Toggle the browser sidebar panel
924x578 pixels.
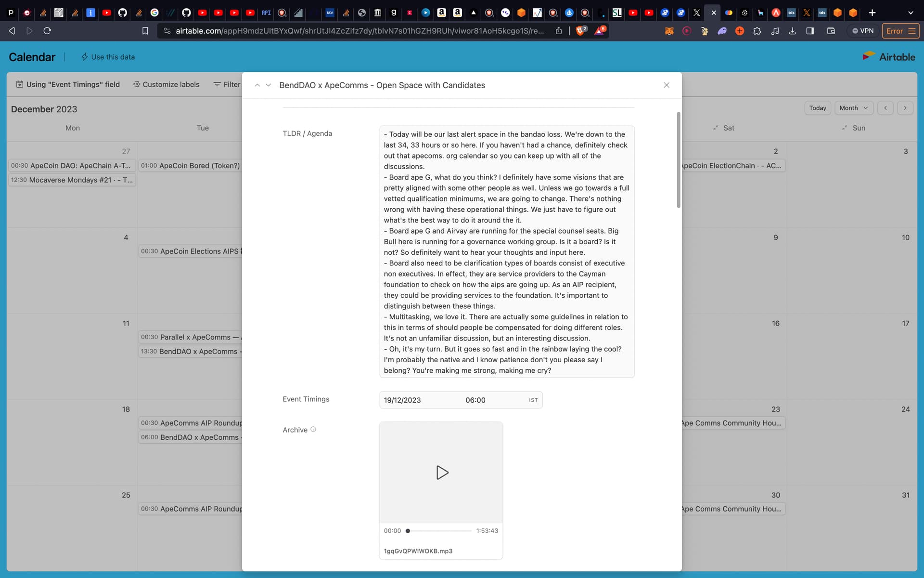810,31
